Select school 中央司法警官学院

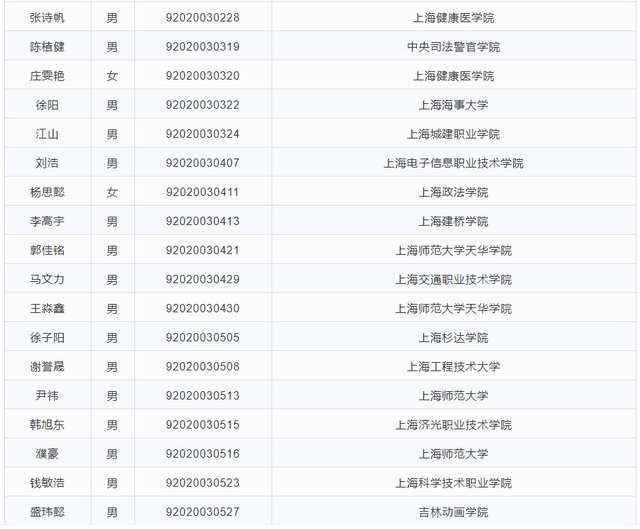tap(453, 47)
